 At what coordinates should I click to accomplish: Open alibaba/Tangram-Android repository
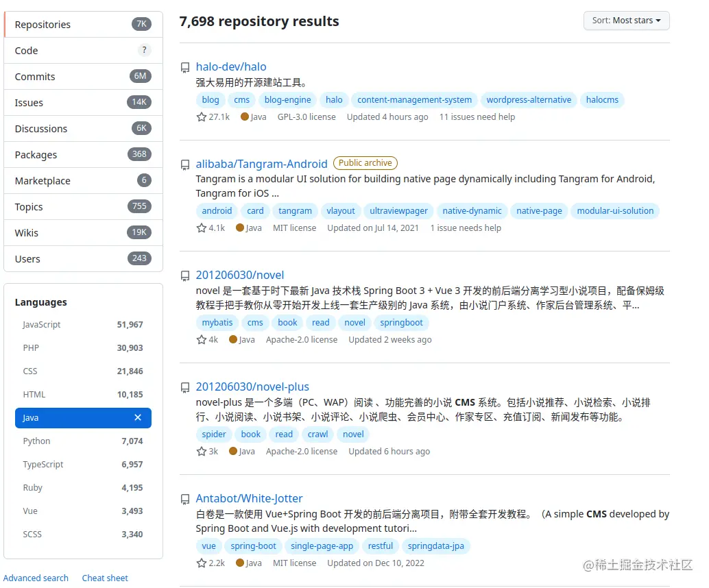coord(261,164)
